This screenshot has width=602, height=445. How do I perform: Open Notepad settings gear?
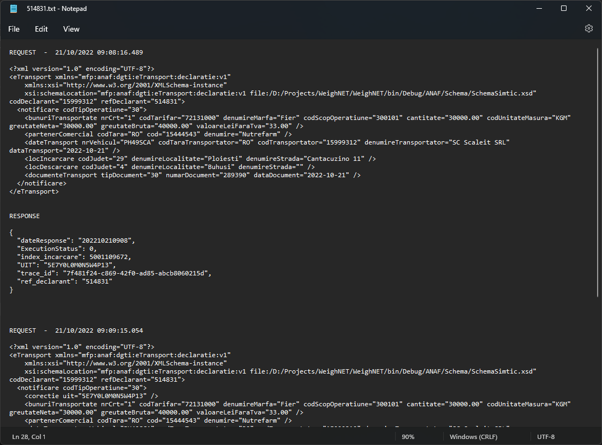(589, 29)
